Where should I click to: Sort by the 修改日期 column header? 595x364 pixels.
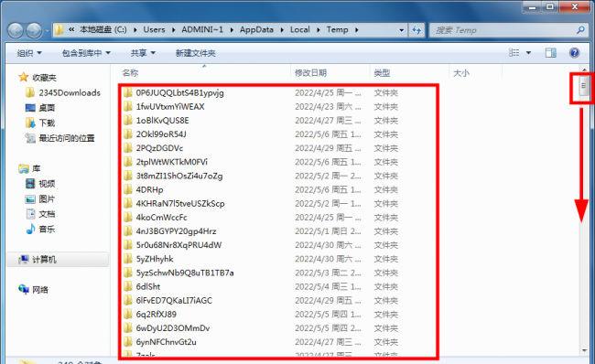point(311,73)
